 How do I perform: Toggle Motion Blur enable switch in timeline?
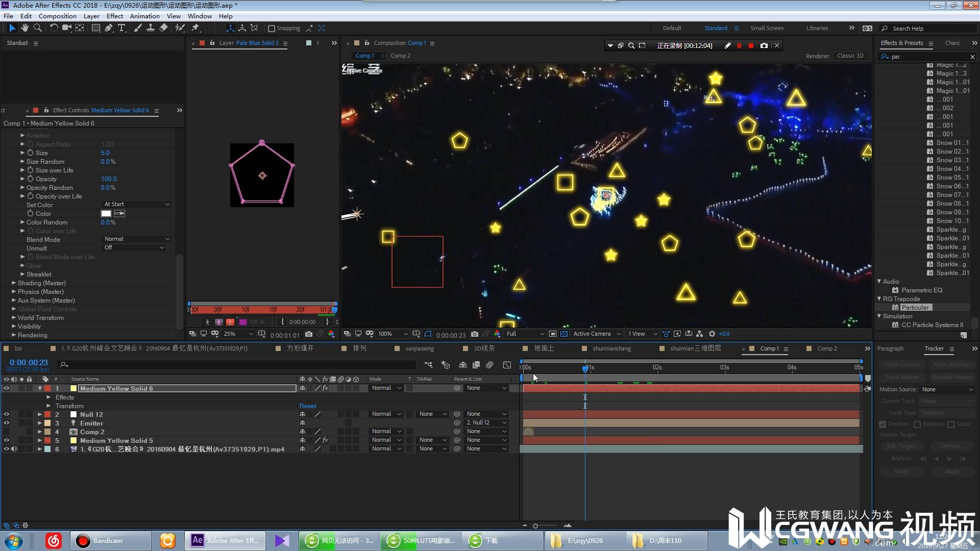pos(489,365)
